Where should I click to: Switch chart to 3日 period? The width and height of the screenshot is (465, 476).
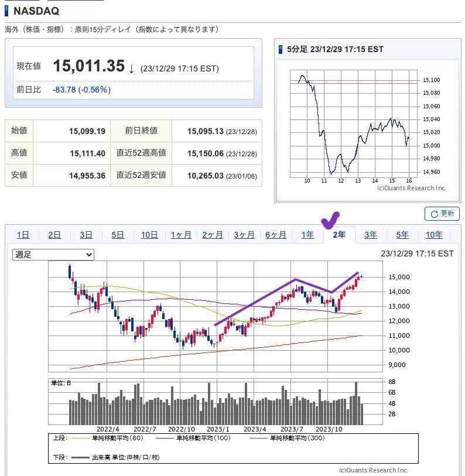point(86,235)
